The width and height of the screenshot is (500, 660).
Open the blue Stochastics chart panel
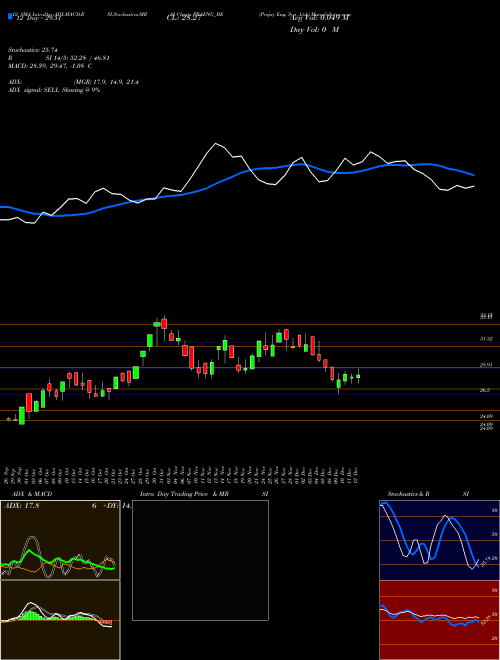coord(439,540)
